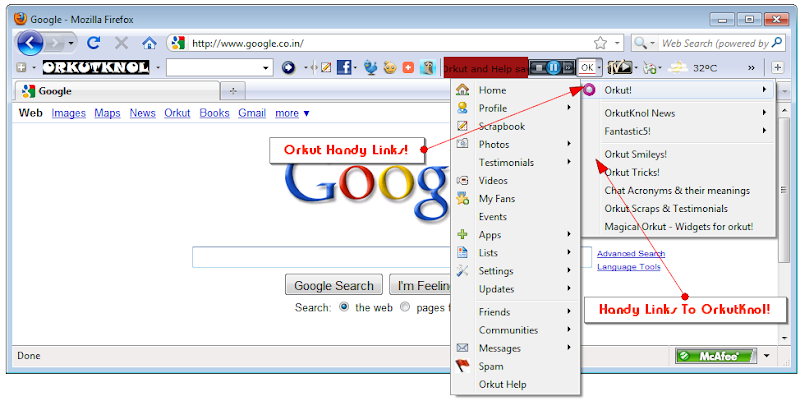Select the 'pages' search radio button
Image resolution: width=800 pixels, height=401 pixels.
(x=405, y=307)
